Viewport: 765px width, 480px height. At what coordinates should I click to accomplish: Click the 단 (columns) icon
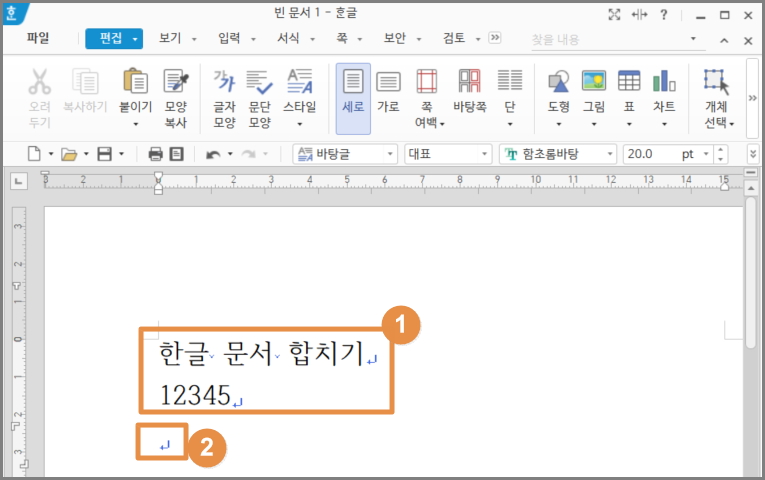pyautogui.click(x=510, y=80)
